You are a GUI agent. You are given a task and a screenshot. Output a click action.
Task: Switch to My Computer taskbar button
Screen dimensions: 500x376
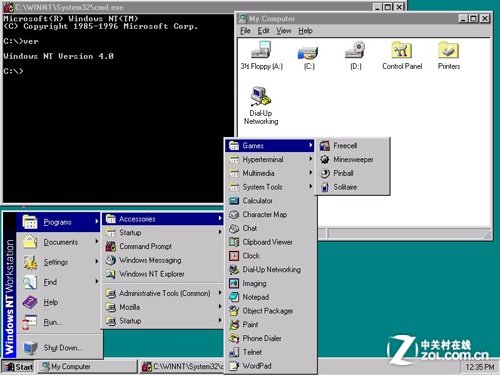click(87, 367)
